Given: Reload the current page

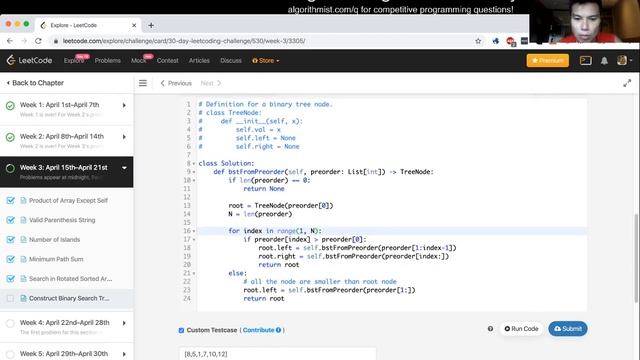Looking at the screenshot, I should (38, 41).
